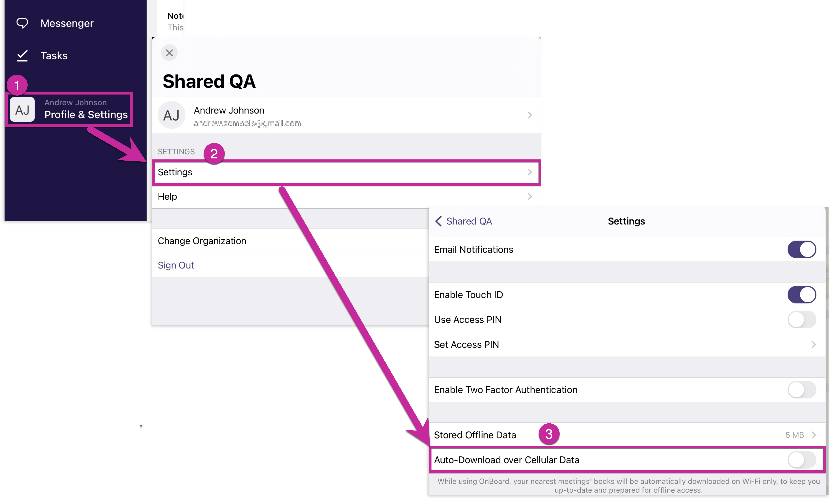Expand Settings row chevron
830x504 pixels.
pos(530,172)
